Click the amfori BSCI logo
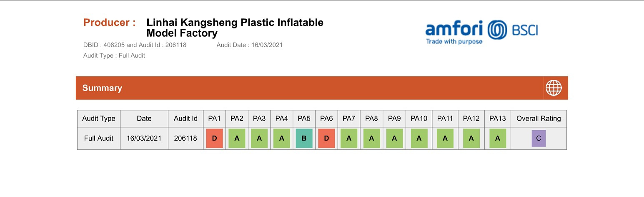644x197 pixels. (x=481, y=32)
